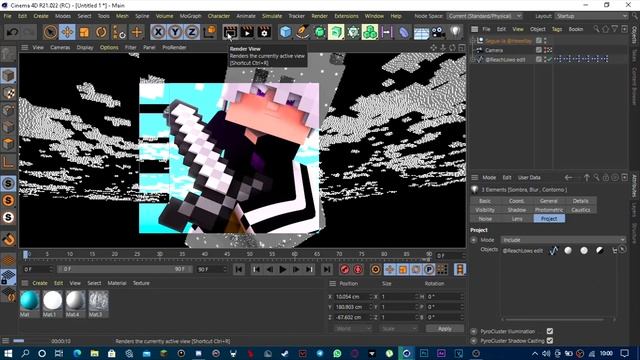Open the Visibility tab
This screenshot has height=360, width=640.
pos(485,210)
